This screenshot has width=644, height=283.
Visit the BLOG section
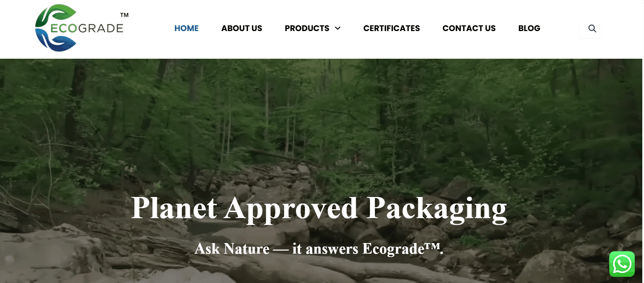pos(529,28)
